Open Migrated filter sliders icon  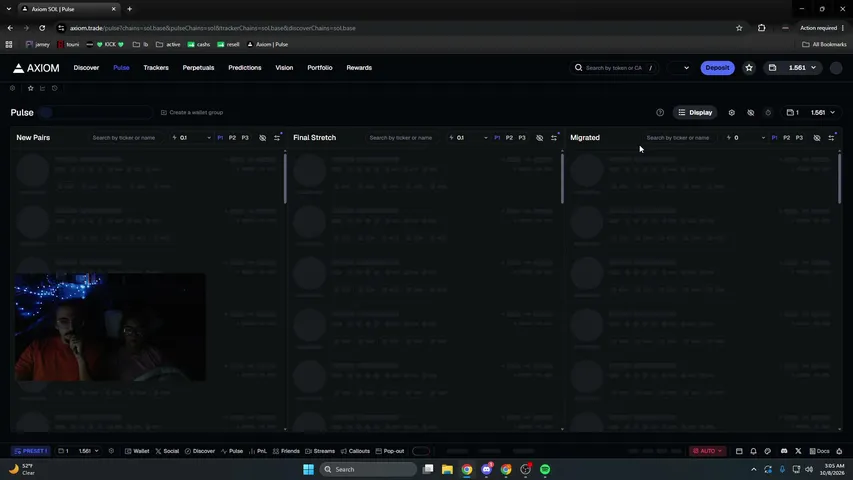click(832, 138)
